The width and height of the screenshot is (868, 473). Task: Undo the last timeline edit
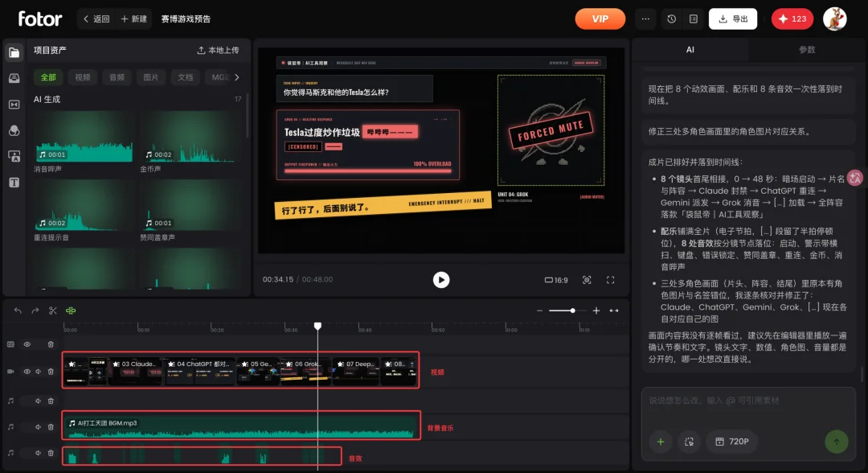point(18,311)
